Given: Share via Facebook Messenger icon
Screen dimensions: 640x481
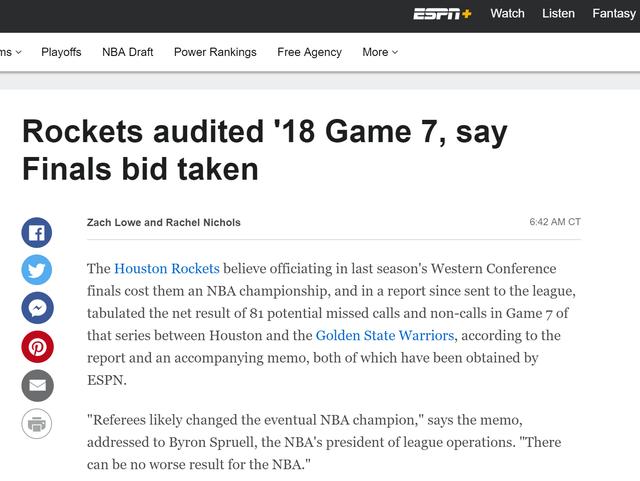Looking at the screenshot, I should [37, 308].
